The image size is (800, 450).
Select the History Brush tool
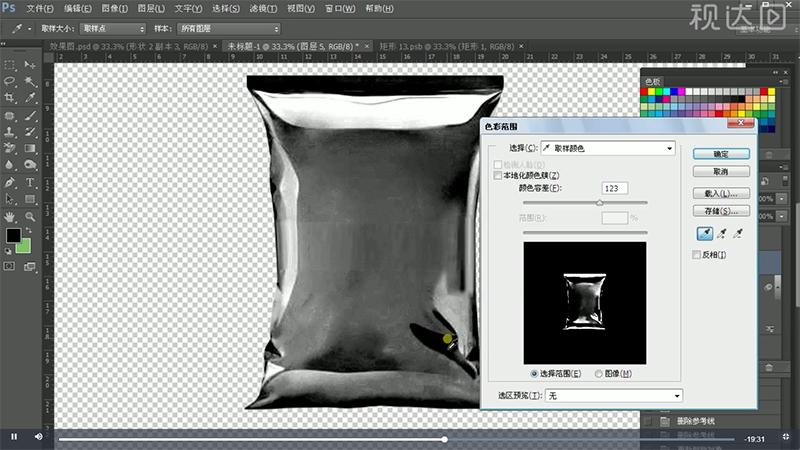(x=30, y=132)
